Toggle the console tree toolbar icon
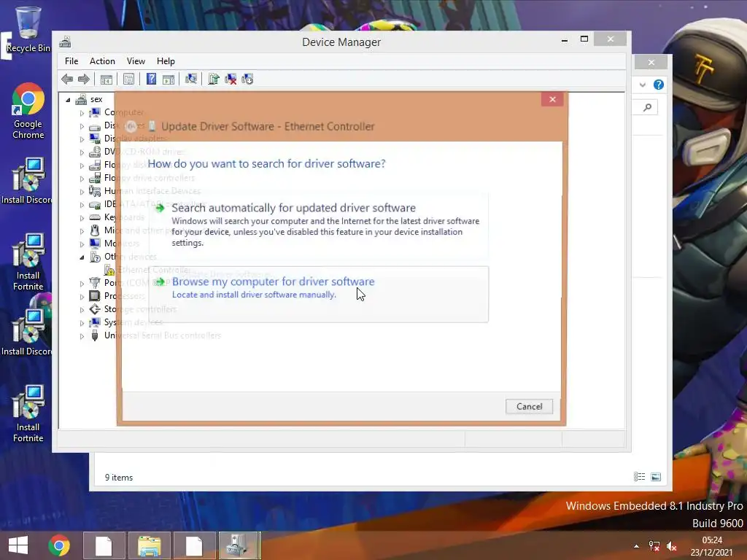747x560 pixels. click(x=107, y=79)
